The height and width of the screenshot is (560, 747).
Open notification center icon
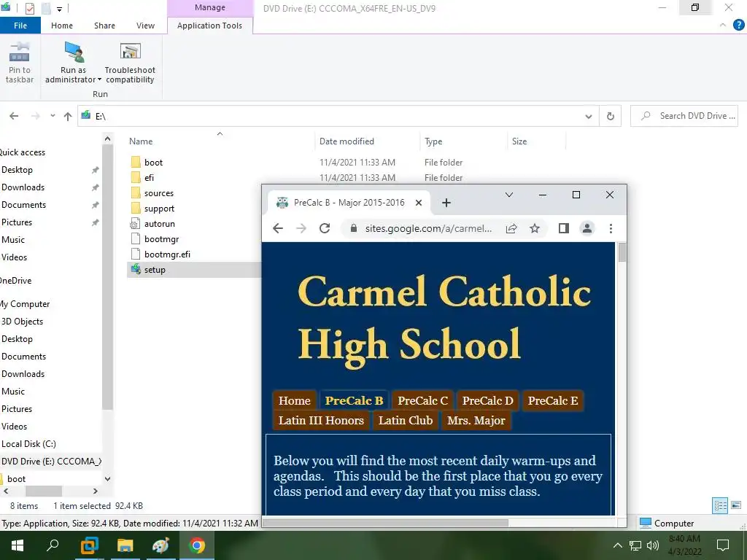723,545
